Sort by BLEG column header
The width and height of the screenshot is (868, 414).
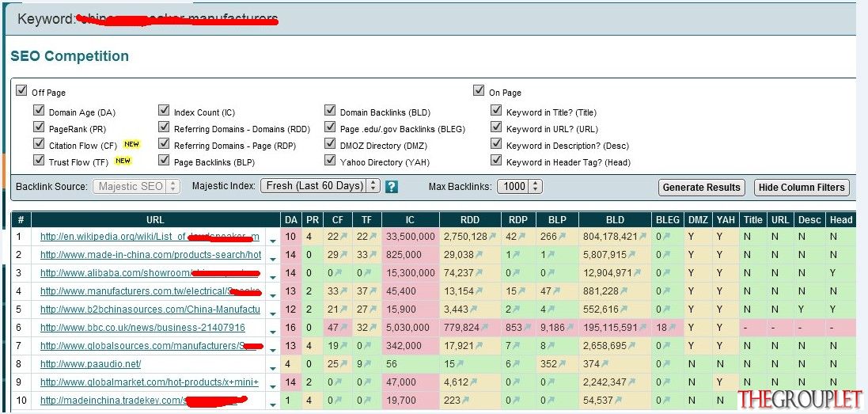[x=668, y=220]
